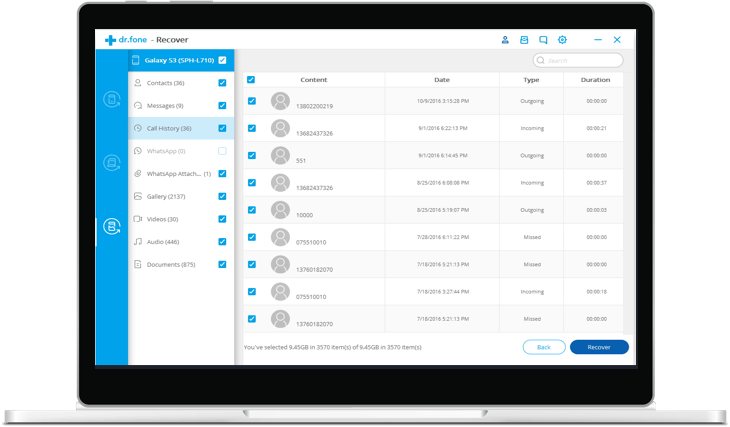Click the search magnifier icon
Viewport: 730px width, 427px height.
click(541, 61)
